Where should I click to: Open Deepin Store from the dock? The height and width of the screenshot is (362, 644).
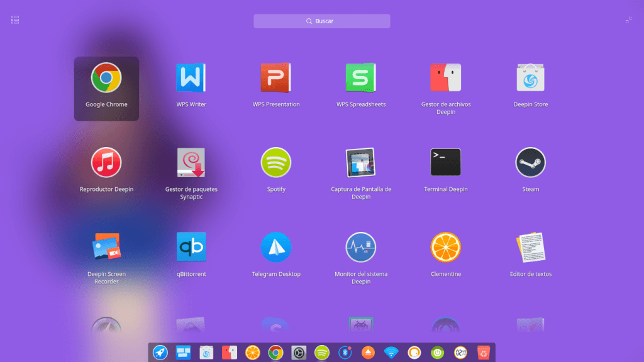pyautogui.click(x=206, y=353)
